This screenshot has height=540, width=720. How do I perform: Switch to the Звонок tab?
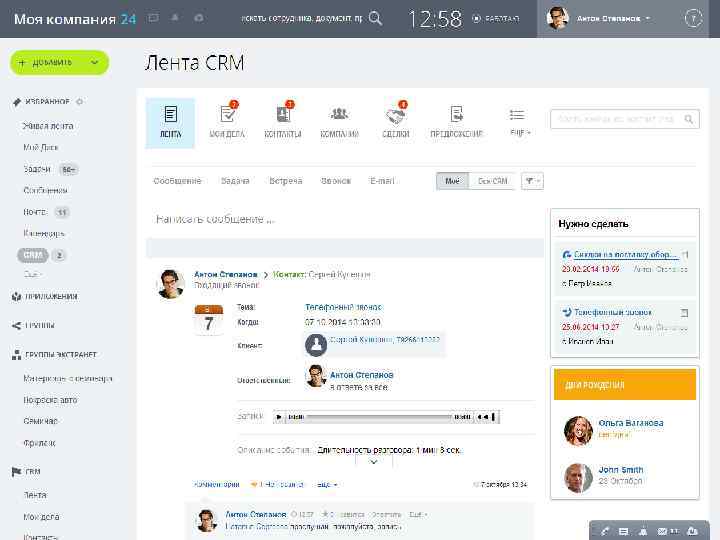[x=336, y=181]
